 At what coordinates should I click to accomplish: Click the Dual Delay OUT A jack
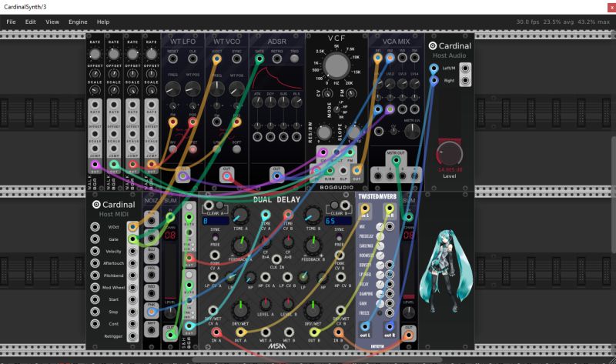click(240, 332)
